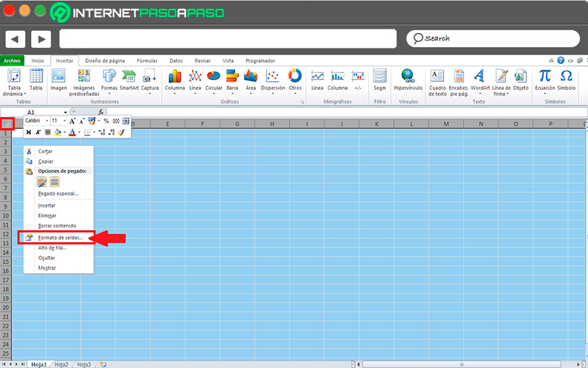Toggle percent style in mini toolbar
Image resolution: width=588 pixels, height=368 pixels.
(106, 121)
